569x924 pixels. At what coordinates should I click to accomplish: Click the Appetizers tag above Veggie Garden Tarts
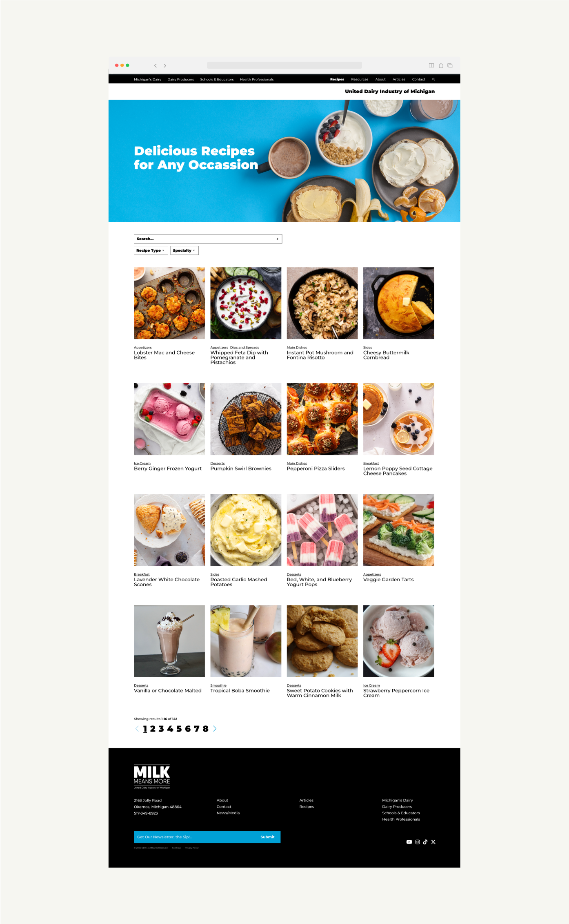372,574
